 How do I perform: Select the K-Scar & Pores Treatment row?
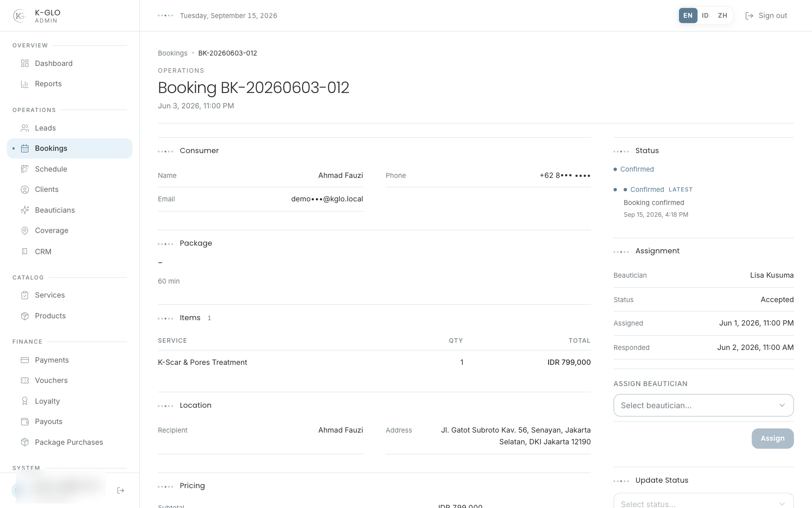coord(374,363)
